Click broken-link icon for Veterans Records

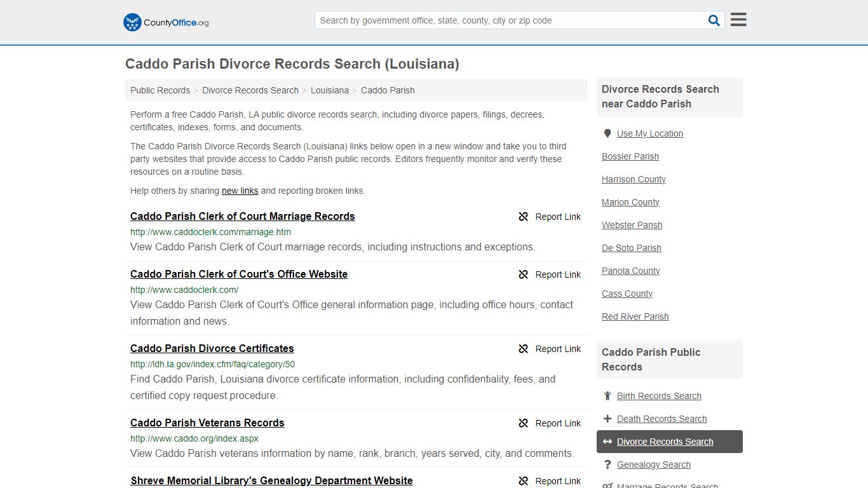coord(524,423)
